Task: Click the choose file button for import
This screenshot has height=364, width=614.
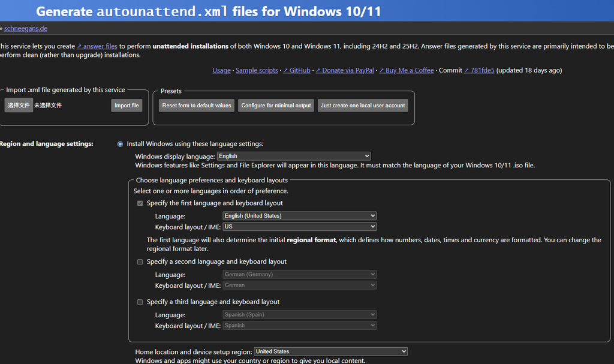Action: click(x=19, y=106)
